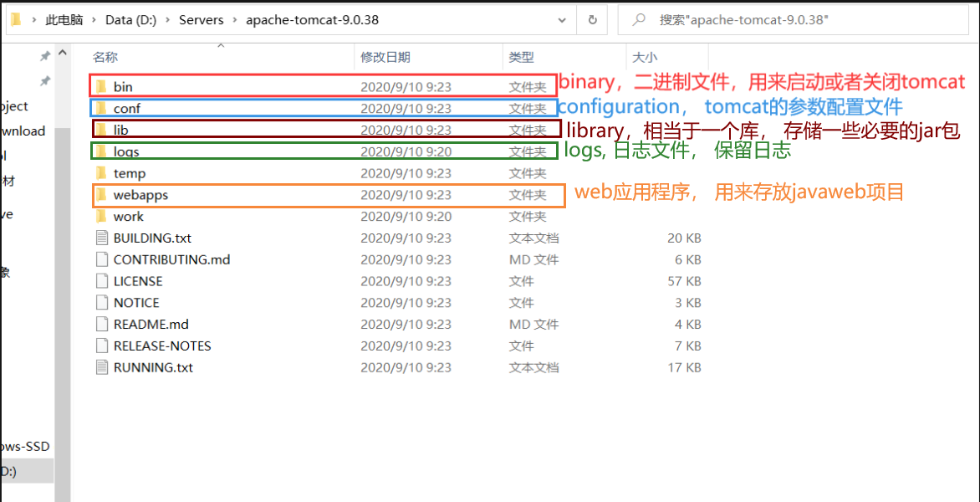Expand the chevron after 此电脑 breadcrumb
980x502 pixels.
tap(94, 20)
